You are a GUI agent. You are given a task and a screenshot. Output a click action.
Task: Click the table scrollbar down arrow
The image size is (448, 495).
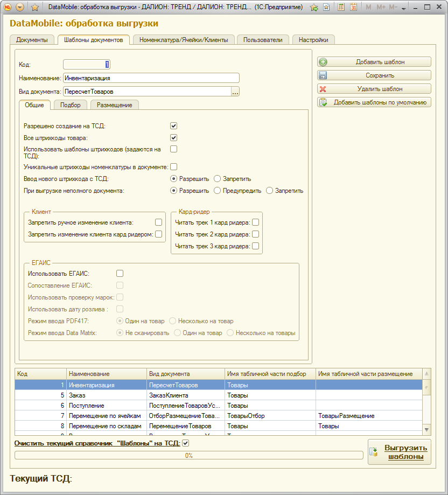tap(426, 430)
